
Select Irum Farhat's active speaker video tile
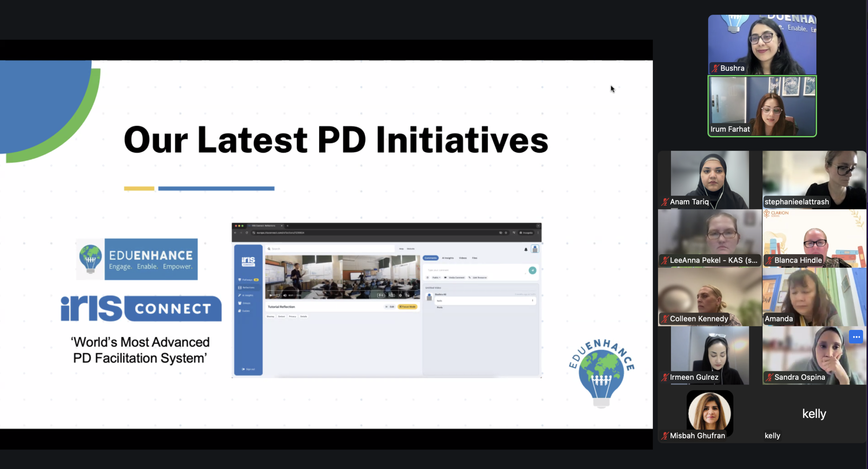(762, 106)
